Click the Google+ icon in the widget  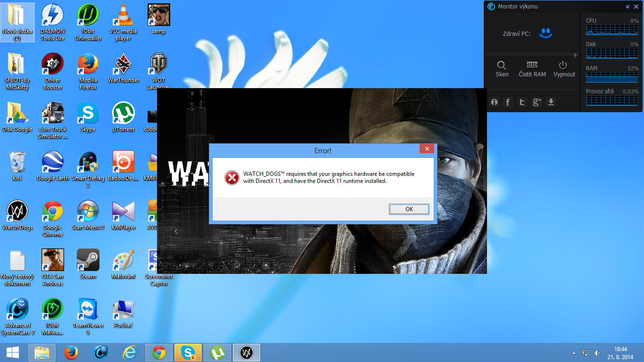coord(537,102)
